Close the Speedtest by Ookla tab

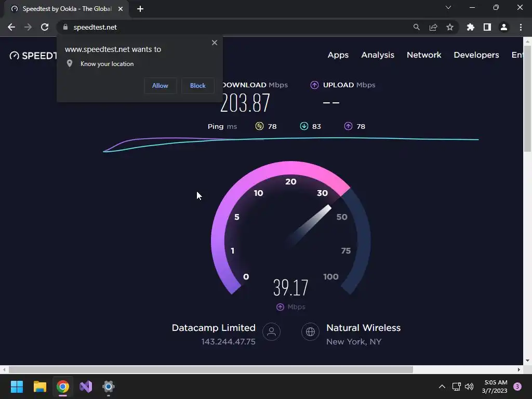point(121,9)
